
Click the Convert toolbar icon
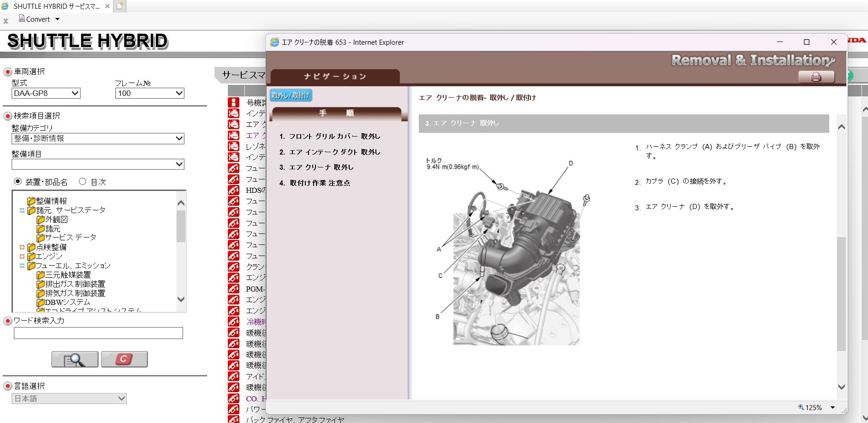click(22, 18)
